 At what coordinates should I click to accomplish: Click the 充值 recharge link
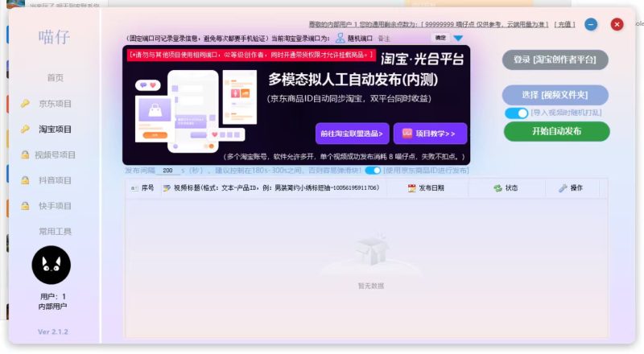click(x=565, y=24)
